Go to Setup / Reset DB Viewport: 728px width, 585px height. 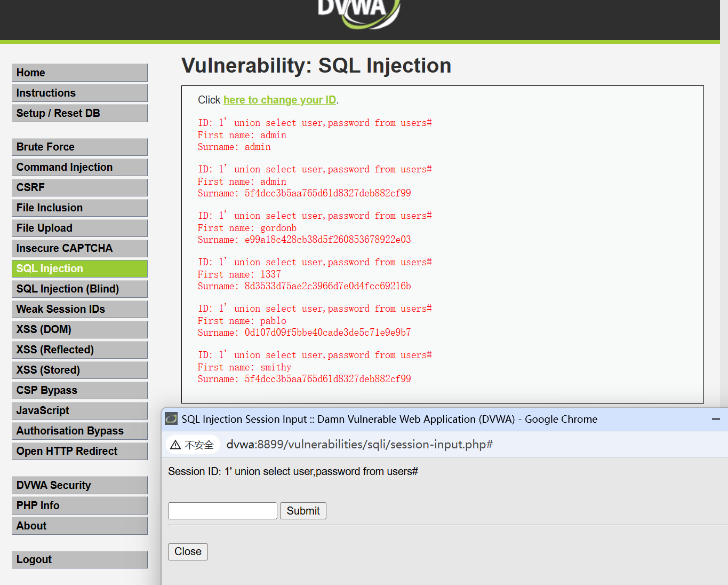point(79,113)
